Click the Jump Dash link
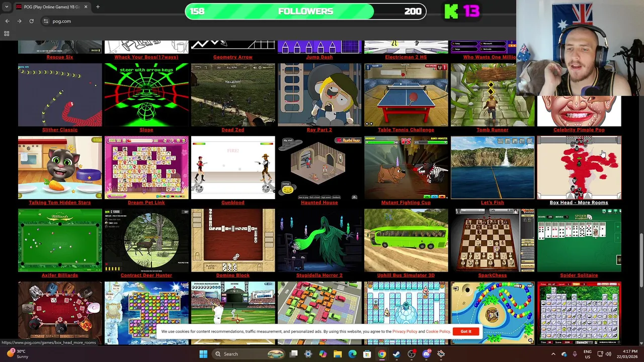644x362 pixels. click(319, 57)
